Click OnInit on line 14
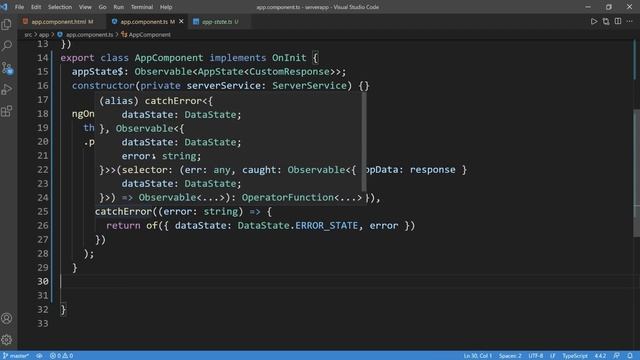The width and height of the screenshot is (640, 360). pos(289,58)
